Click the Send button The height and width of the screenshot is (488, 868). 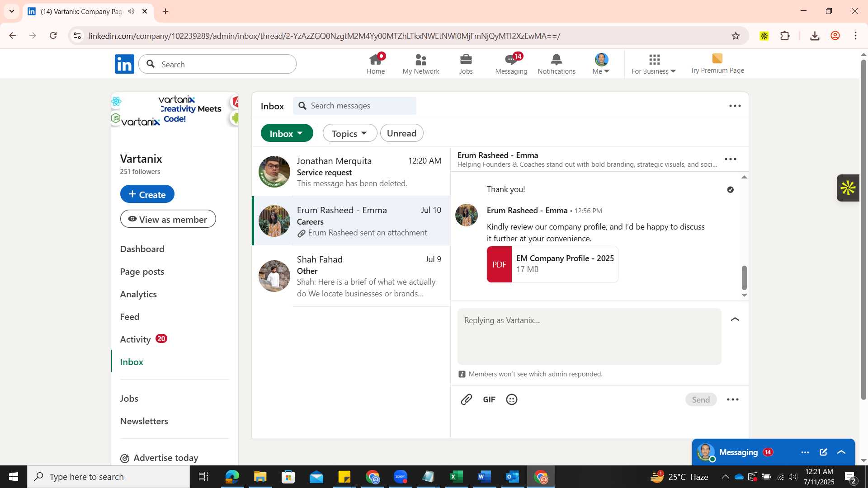(x=701, y=399)
